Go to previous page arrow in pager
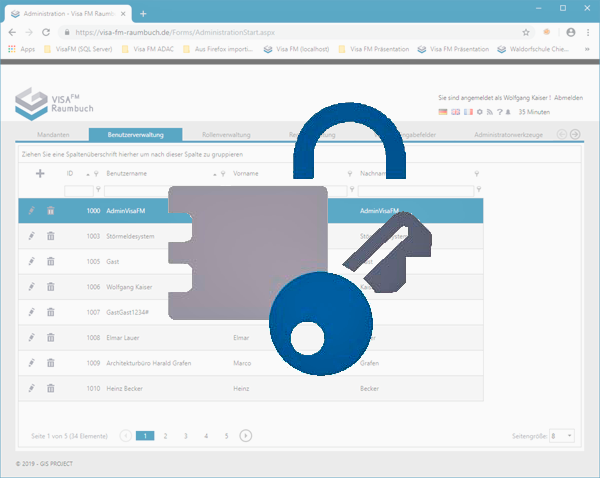Screen dimensions: 600x478 click(x=126, y=436)
